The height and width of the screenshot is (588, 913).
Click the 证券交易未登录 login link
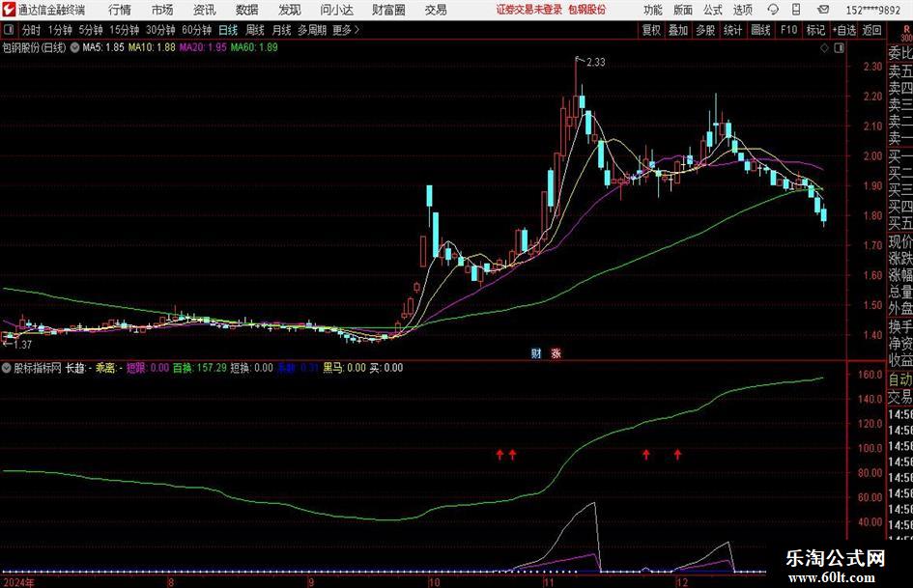coord(528,10)
